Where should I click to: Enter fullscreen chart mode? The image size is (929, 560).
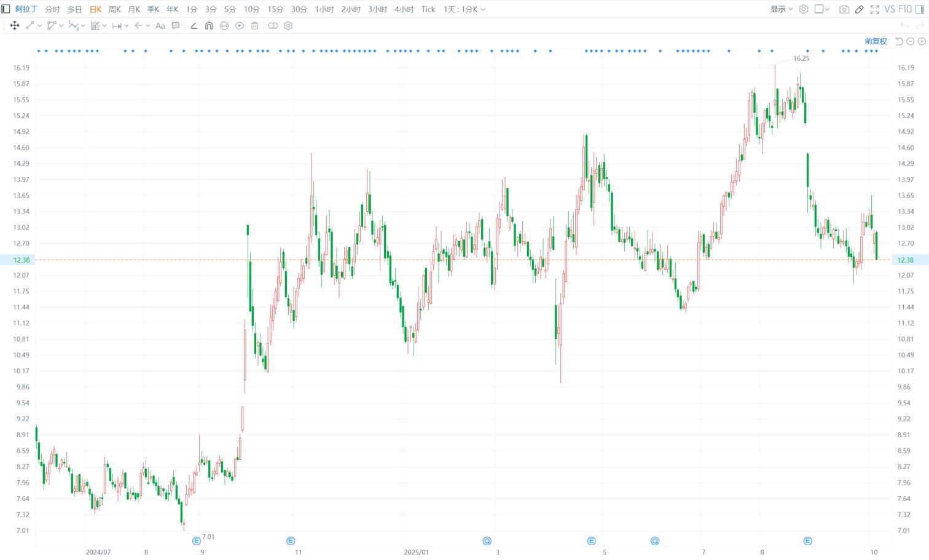point(874,9)
